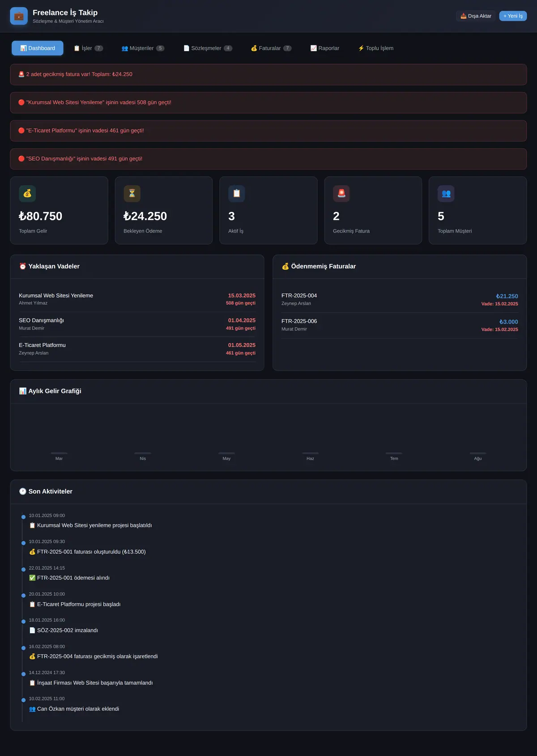
Task: Select the Kurumsal Web Sitesi Yenileme deadline row
Action: click(x=137, y=299)
